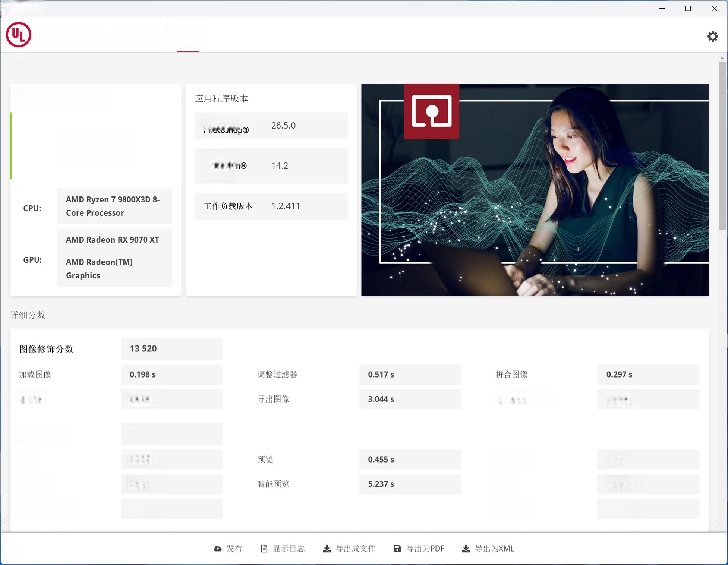Click the 显示日志 document icon
The width and height of the screenshot is (728, 565).
[x=264, y=549]
